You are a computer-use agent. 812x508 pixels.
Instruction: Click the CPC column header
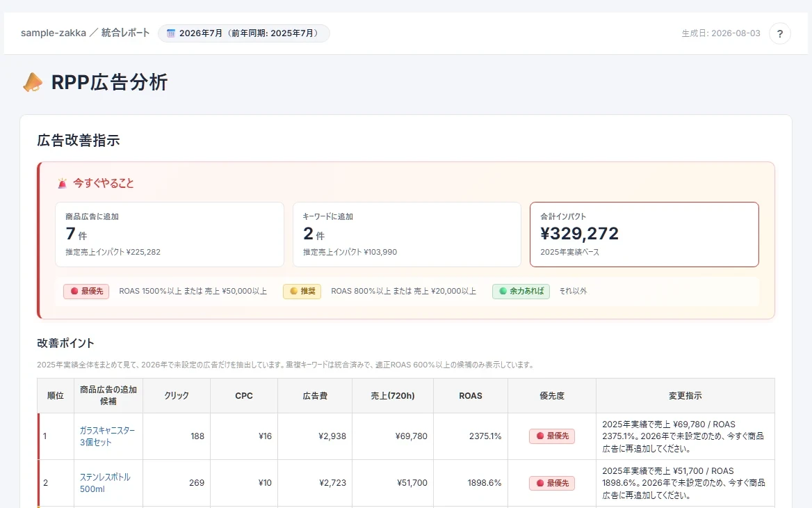pos(244,395)
